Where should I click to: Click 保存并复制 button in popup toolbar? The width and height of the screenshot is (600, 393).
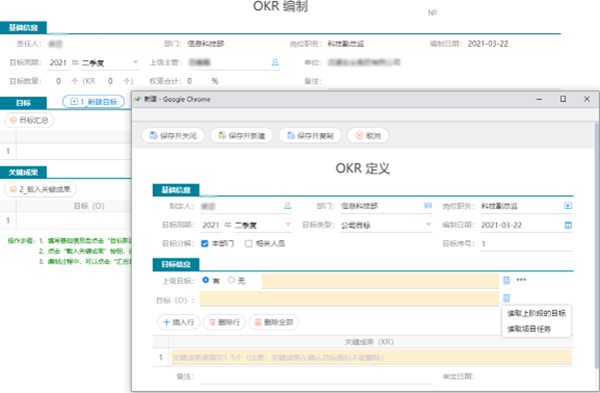click(310, 135)
